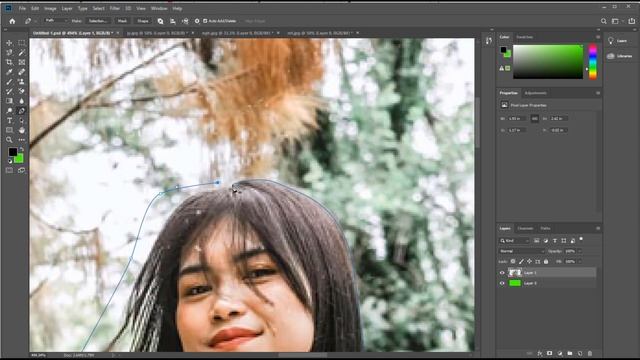
Task: Select the History Brush tool
Action: click(x=9, y=91)
